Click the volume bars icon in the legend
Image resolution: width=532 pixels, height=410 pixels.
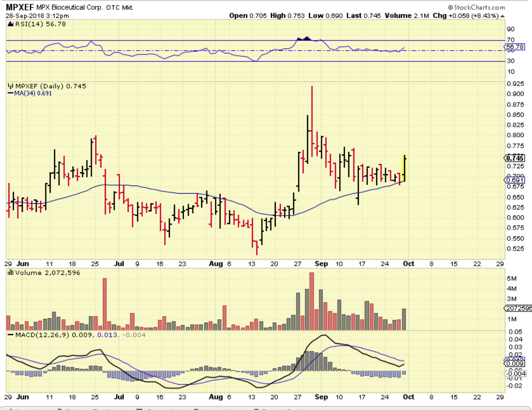[11, 273]
